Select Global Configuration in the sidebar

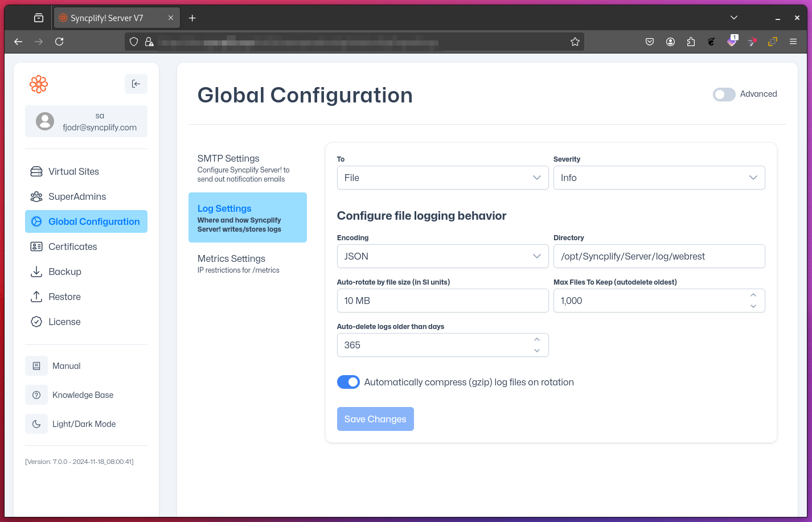coord(86,221)
